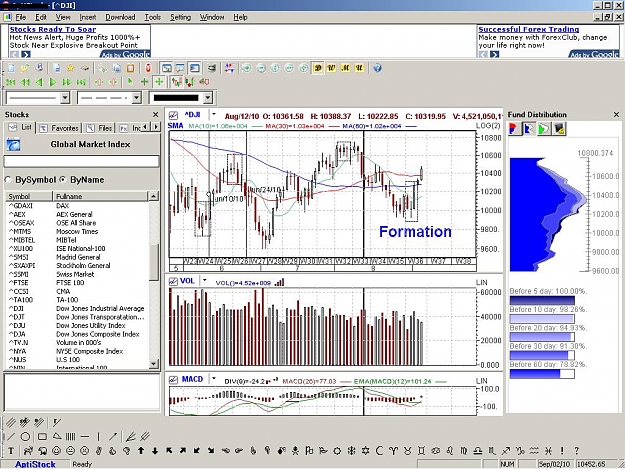Open the Download menu
This screenshot has height=469, width=625.
120,17
